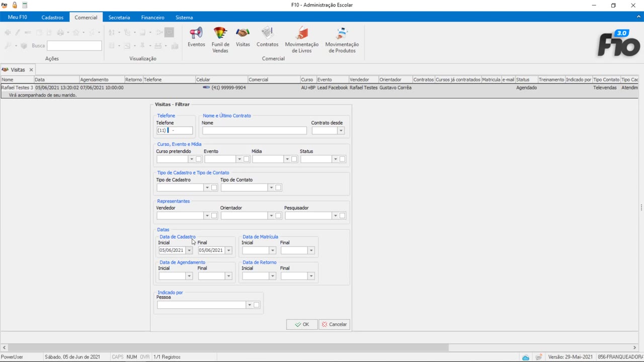Expand the Mídia dropdown
This screenshot has width=644, height=362.
coord(287,159)
